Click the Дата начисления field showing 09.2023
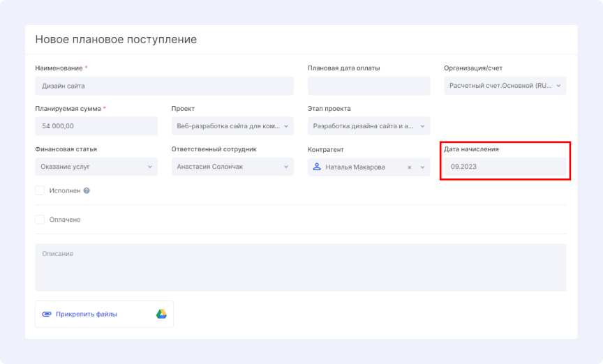603x364 pixels. (505, 167)
